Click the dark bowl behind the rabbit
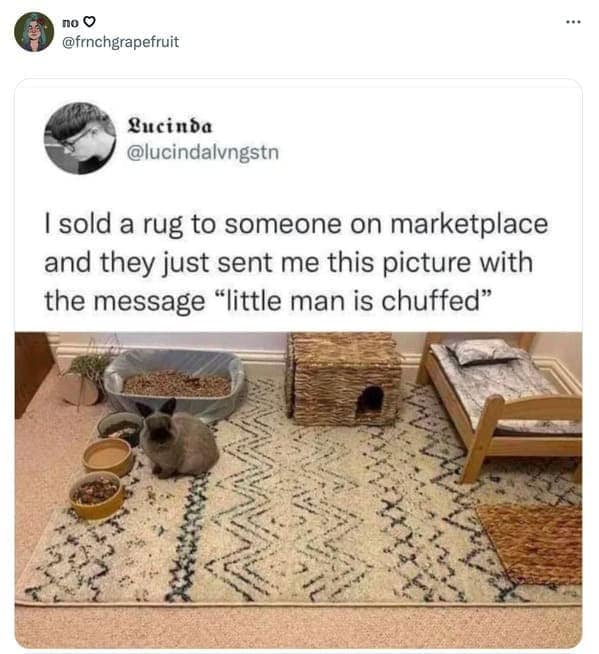The height and width of the screenshot is (654, 599). [x=120, y=428]
